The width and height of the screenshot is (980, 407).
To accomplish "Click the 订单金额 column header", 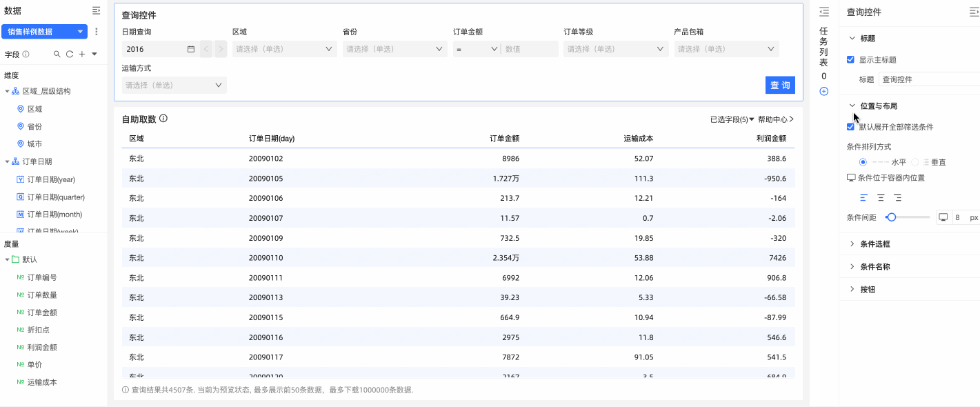I will pos(504,138).
